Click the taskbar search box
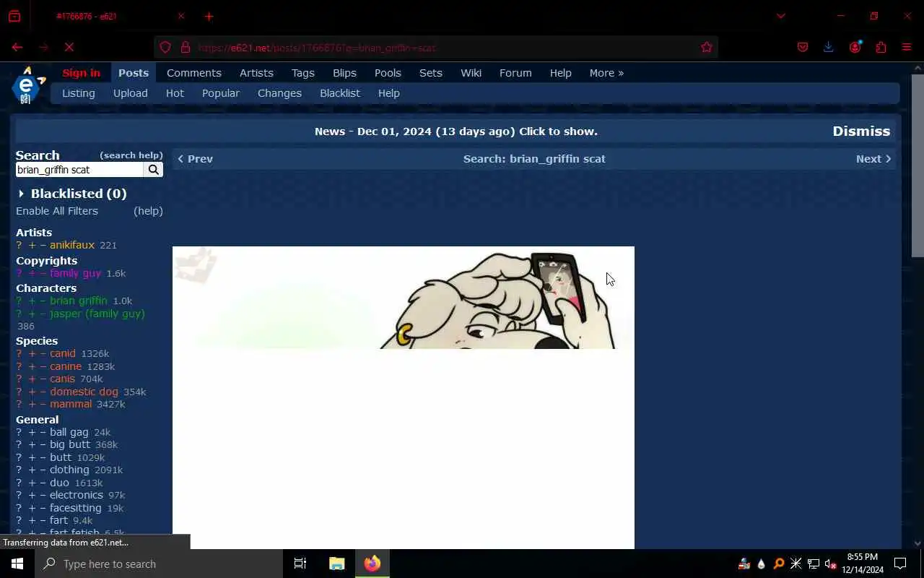The image size is (924, 578). click(159, 564)
